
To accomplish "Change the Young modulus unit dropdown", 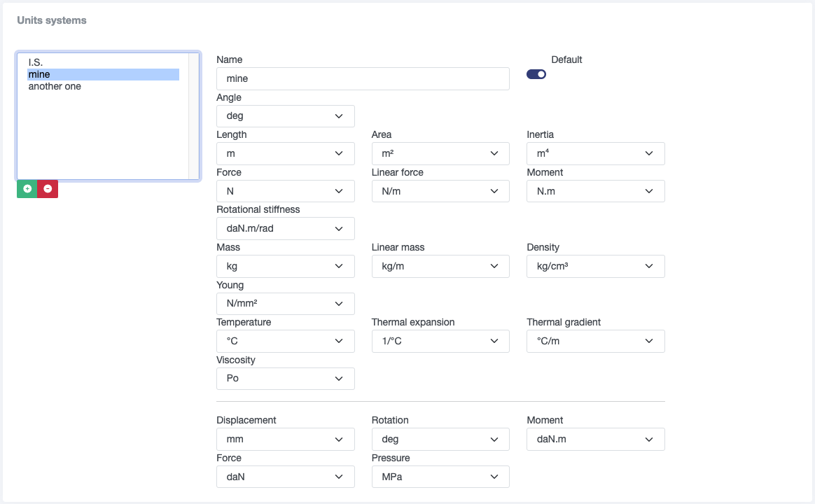I will 285,304.
